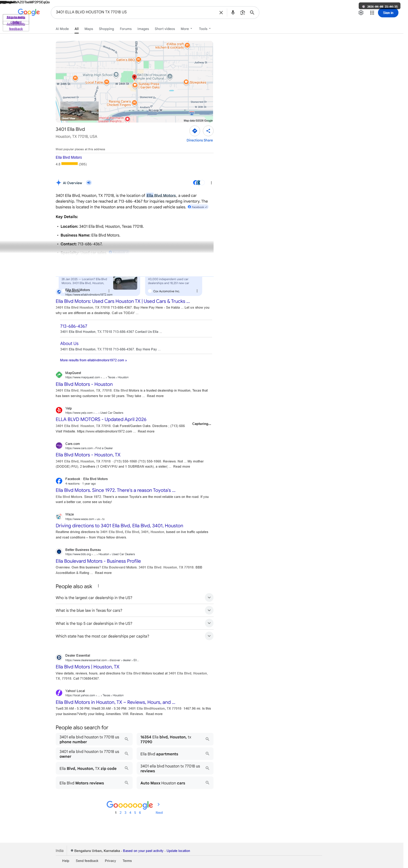Screen dimensions: 408x868
Task: Search 'Auto Maxx Houston cars' related suggestion
Action: point(175,783)
